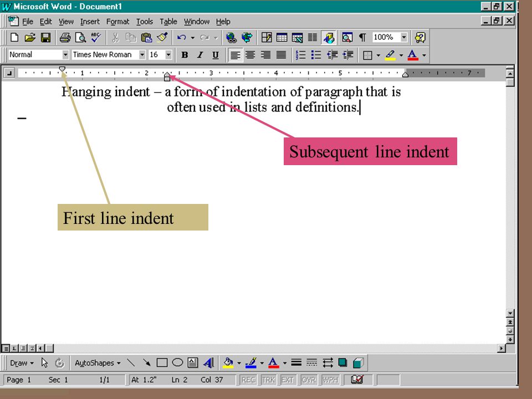Decrease paragraph indent

pos(332,55)
